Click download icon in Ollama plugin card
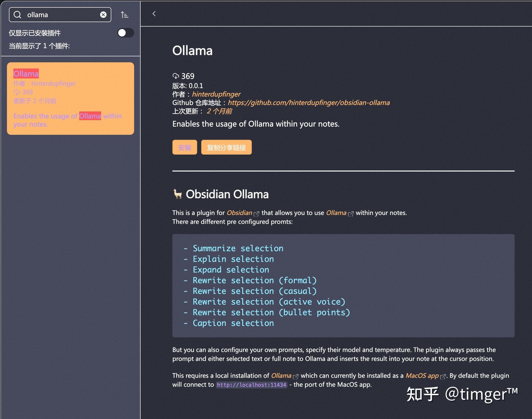 [x=17, y=92]
